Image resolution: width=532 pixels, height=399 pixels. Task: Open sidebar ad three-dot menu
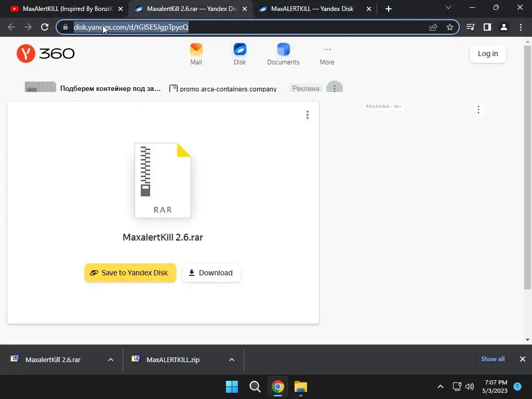478,110
